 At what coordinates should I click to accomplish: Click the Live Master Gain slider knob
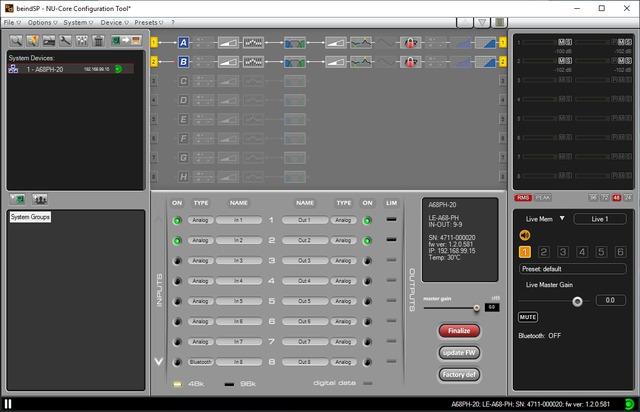coord(577,300)
